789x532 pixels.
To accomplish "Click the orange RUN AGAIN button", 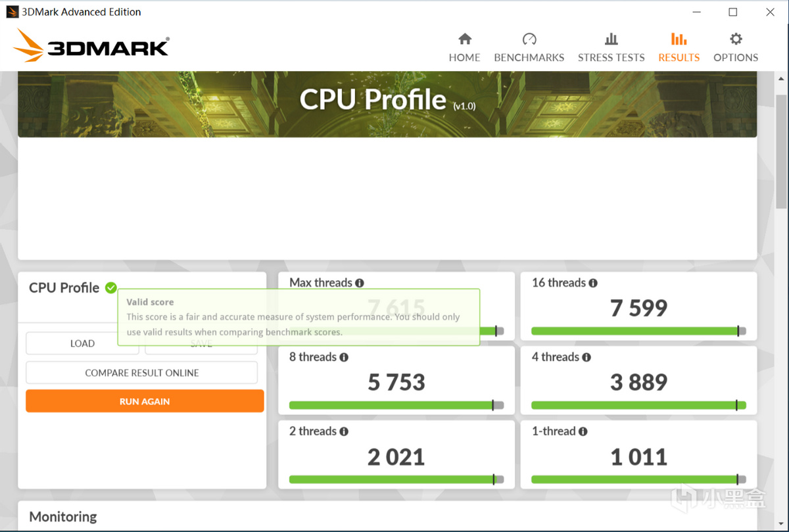I will [145, 401].
